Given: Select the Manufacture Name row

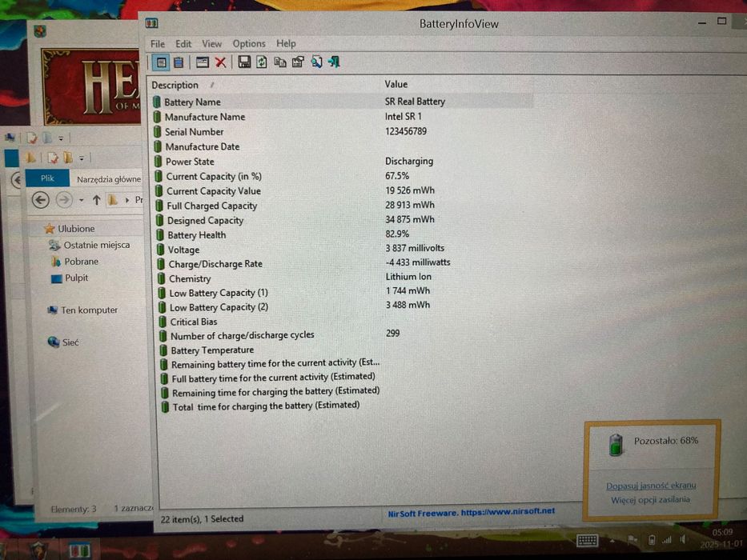Looking at the screenshot, I should tap(342, 117).
